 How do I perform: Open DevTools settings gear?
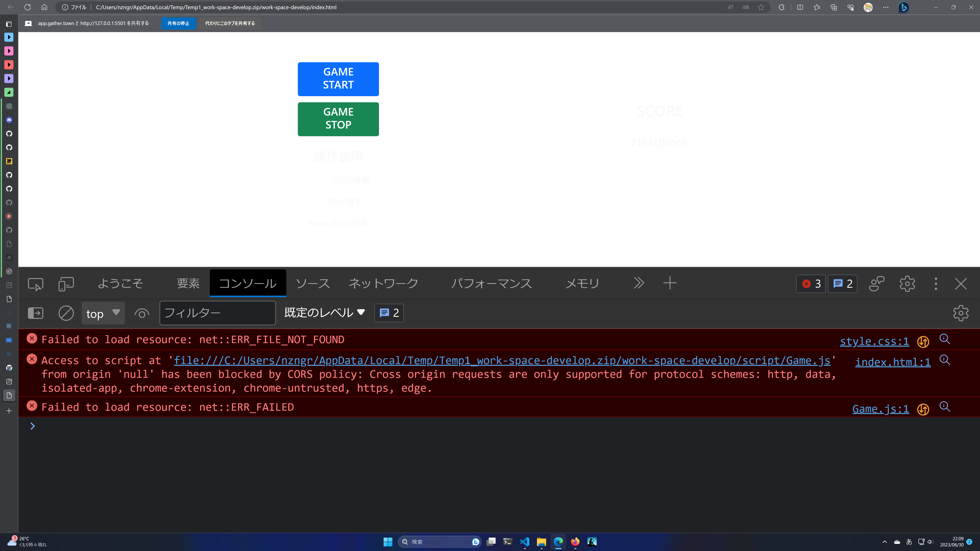click(x=907, y=284)
